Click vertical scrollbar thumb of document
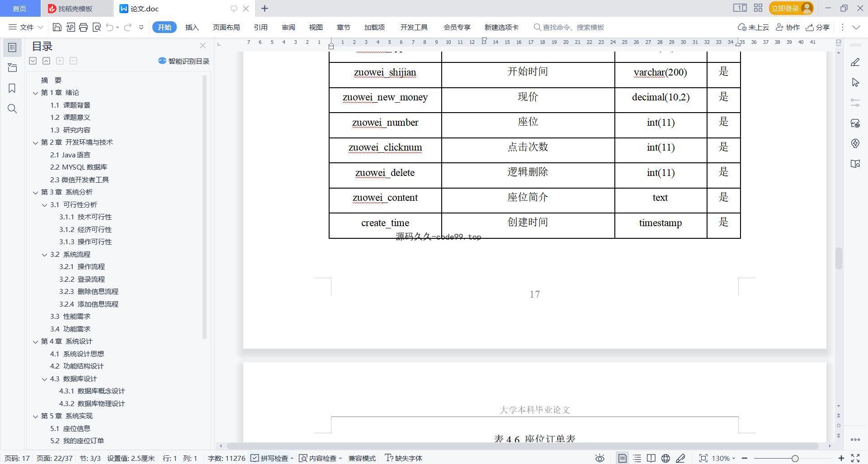 tap(839, 258)
